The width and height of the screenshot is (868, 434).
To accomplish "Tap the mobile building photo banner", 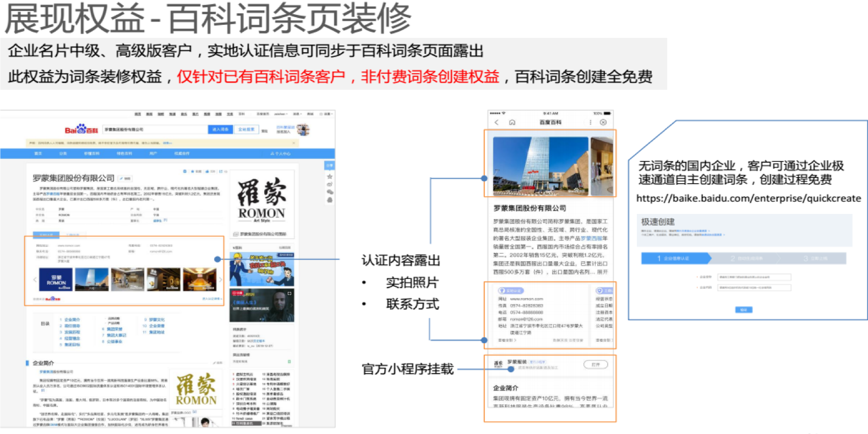I will (x=541, y=165).
